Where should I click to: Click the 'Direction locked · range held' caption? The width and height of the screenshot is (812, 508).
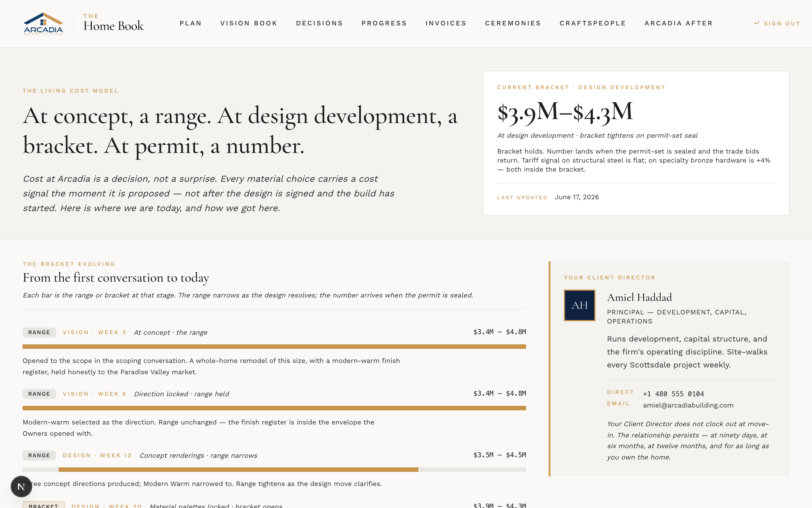click(182, 394)
